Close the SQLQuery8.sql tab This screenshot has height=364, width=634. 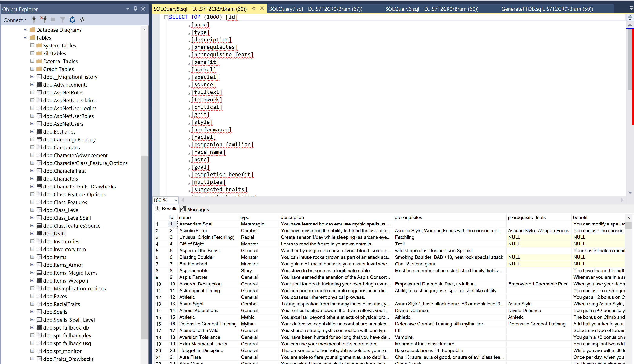[262, 8]
